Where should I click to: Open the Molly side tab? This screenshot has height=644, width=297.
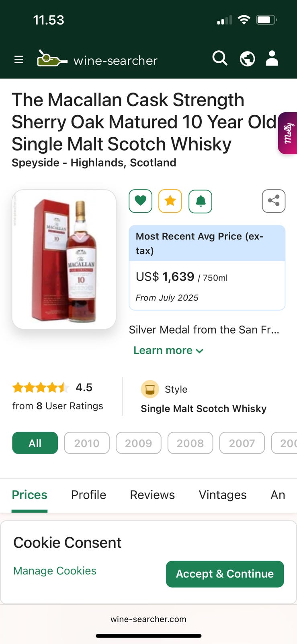(x=288, y=133)
